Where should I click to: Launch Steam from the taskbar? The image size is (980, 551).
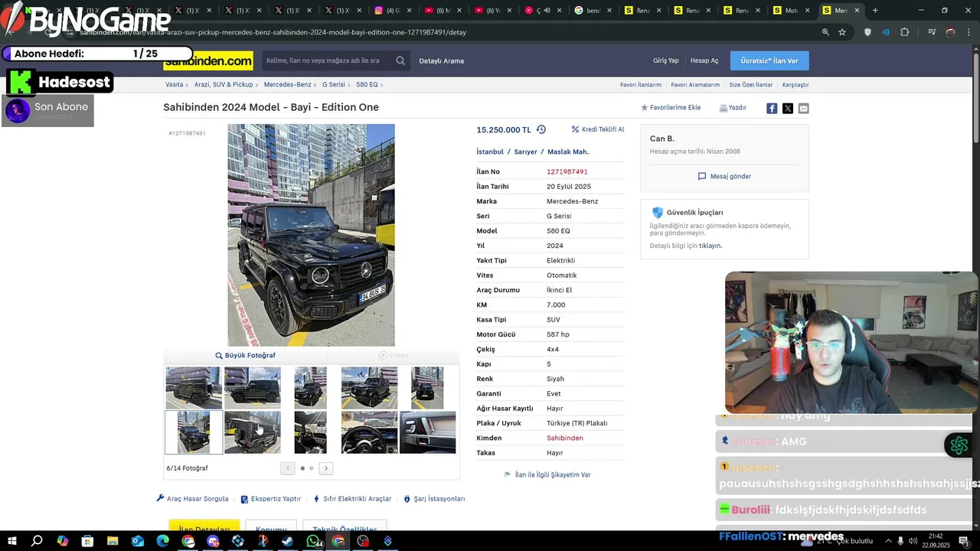287,541
